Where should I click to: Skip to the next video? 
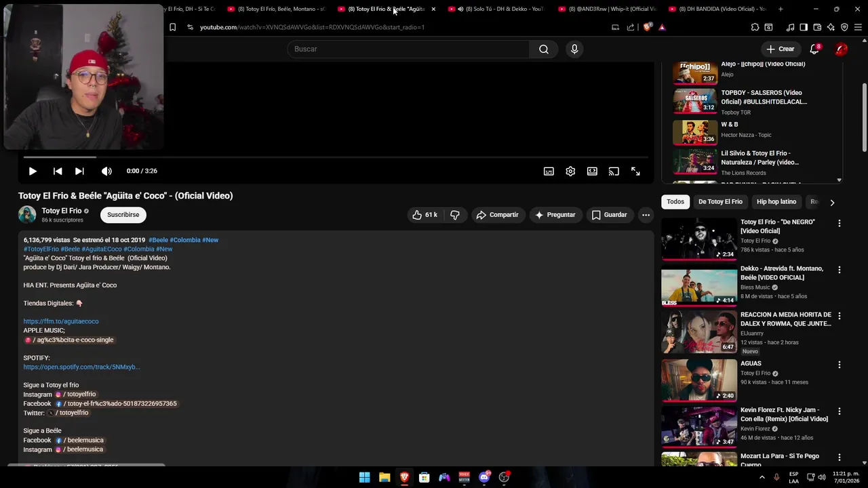[79, 171]
